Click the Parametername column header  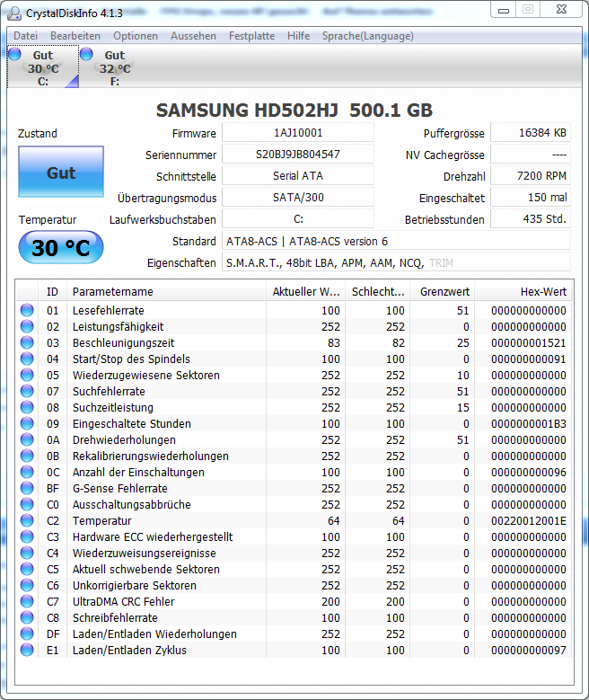click(x=166, y=291)
